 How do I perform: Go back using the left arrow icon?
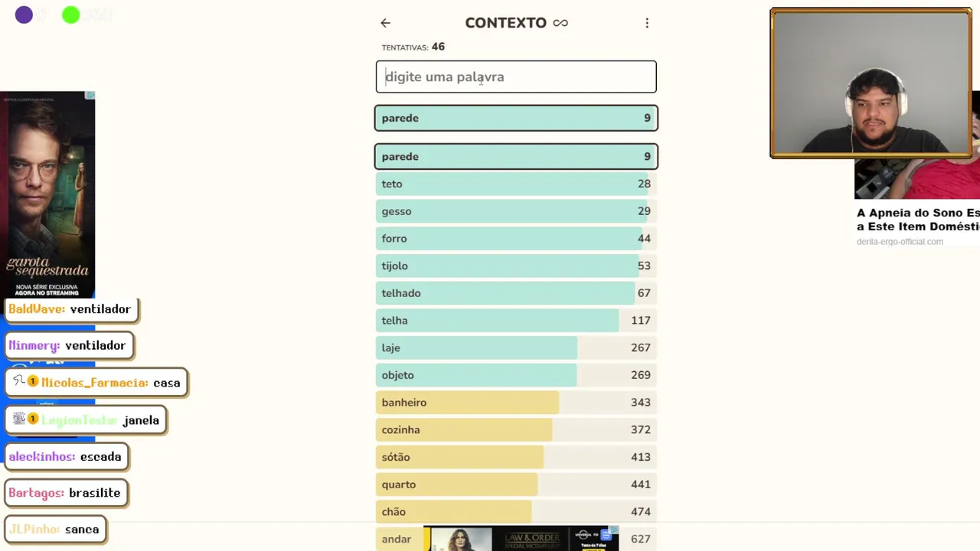tap(385, 23)
